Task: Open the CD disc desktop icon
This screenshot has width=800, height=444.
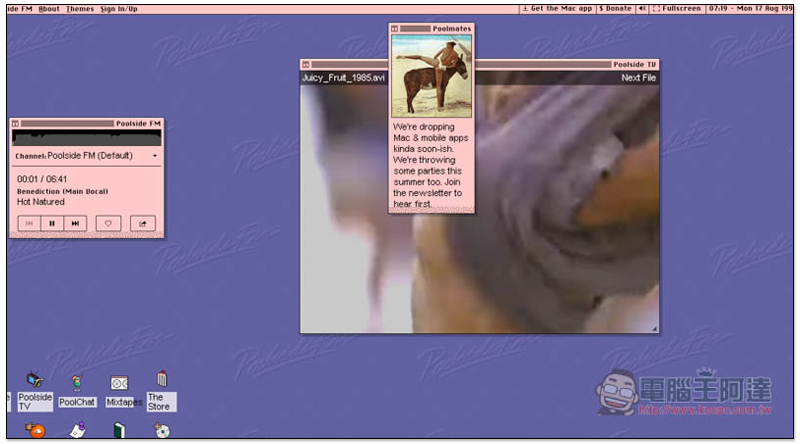Action: click(162, 431)
